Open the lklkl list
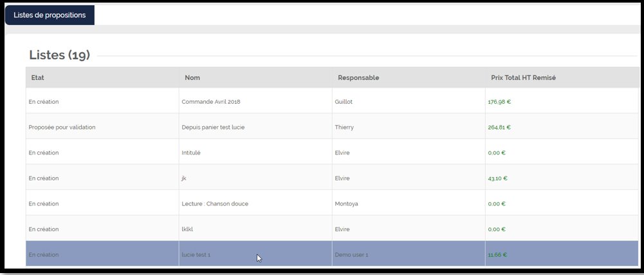The width and height of the screenshot is (644, 275). point(187,229)
